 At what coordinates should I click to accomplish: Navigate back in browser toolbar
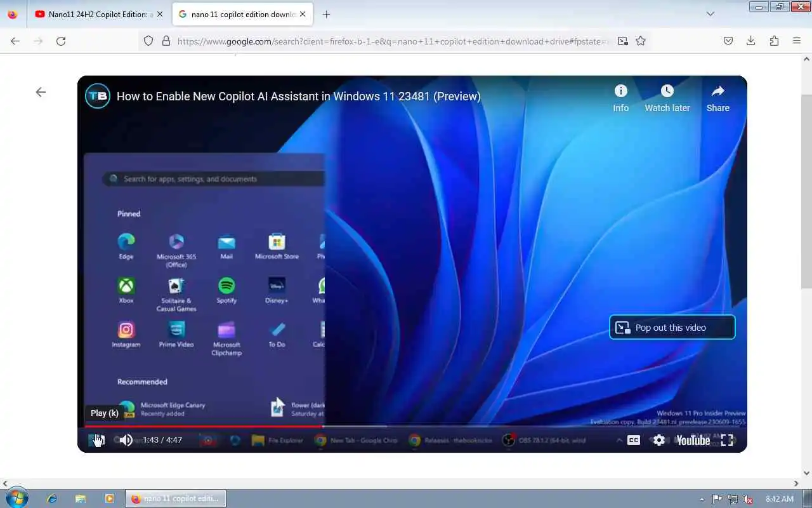[x=15, y=41]
